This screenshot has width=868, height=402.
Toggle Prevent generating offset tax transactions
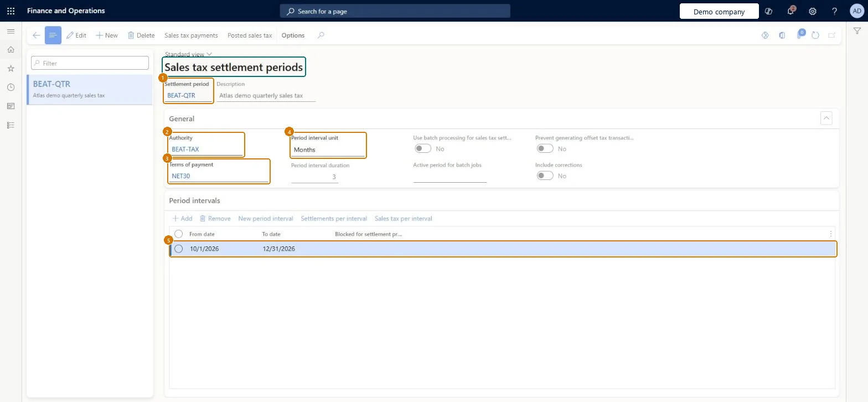coord(545,149)
